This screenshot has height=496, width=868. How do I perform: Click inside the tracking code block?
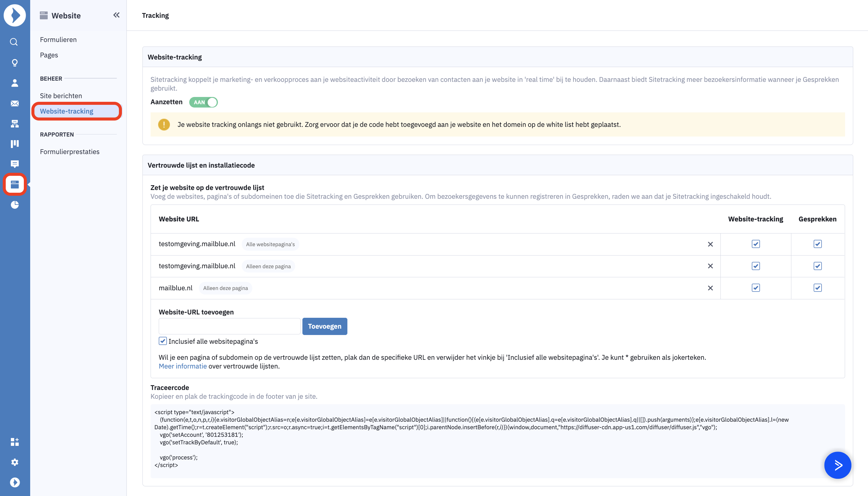(x=497, y=441)
